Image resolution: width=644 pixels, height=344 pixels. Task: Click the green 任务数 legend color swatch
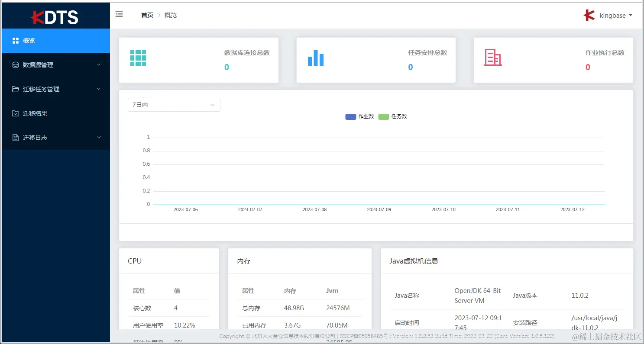click(385, 116)
